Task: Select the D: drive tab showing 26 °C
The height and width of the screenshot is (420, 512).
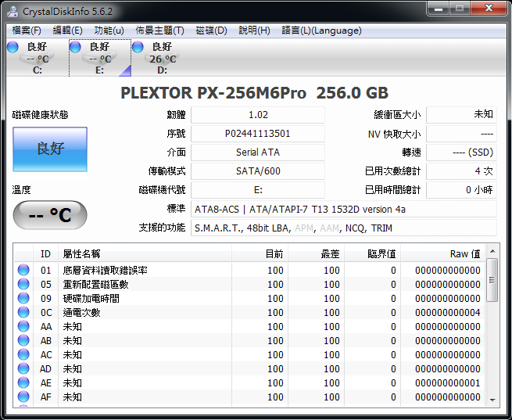Action: pyautogui.click(x=163, y=58)
